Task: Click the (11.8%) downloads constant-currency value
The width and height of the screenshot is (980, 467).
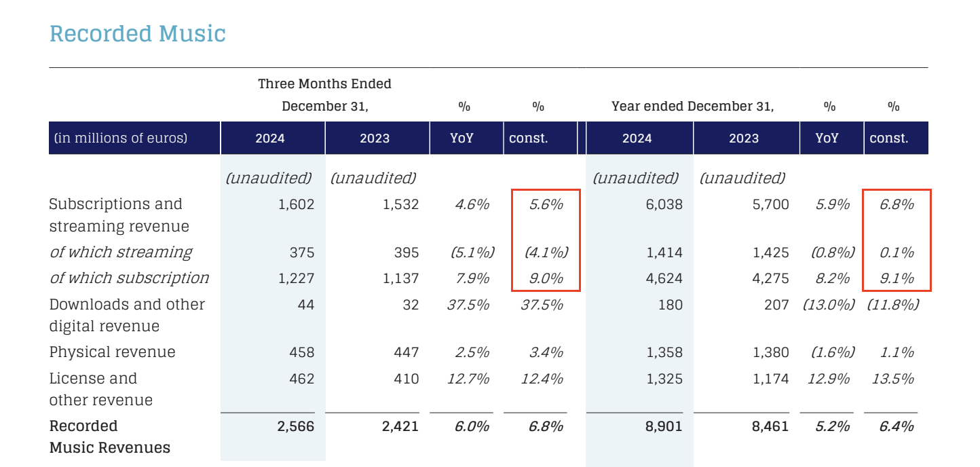Action: [x=893, y=305]
